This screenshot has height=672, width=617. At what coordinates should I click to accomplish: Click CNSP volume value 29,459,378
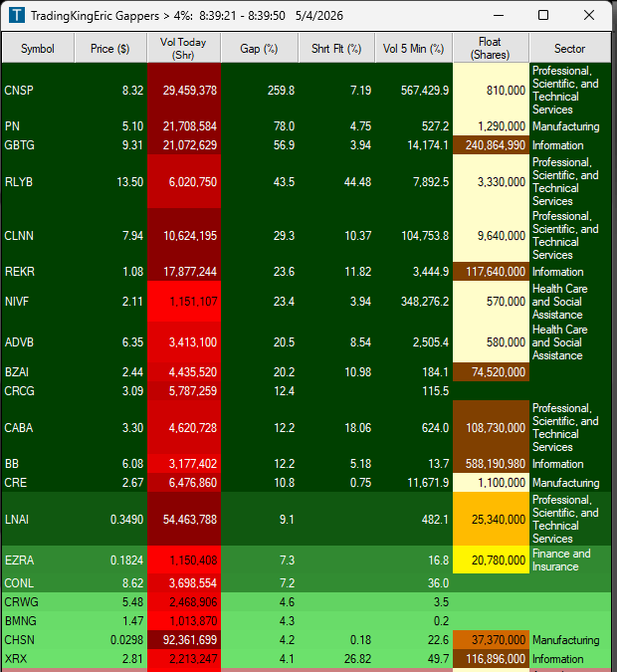click(184, 90)
